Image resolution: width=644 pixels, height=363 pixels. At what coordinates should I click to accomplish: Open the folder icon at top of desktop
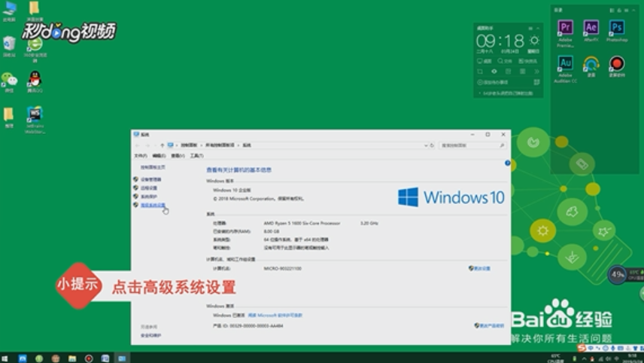coord(34,11)
